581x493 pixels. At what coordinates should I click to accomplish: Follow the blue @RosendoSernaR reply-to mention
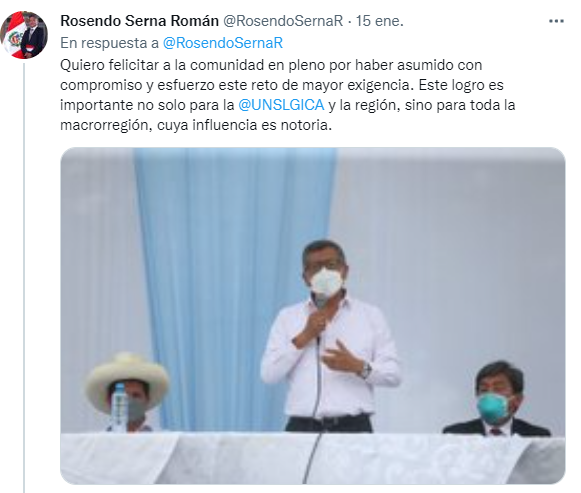pyautogui.click(x=223, y=43)
